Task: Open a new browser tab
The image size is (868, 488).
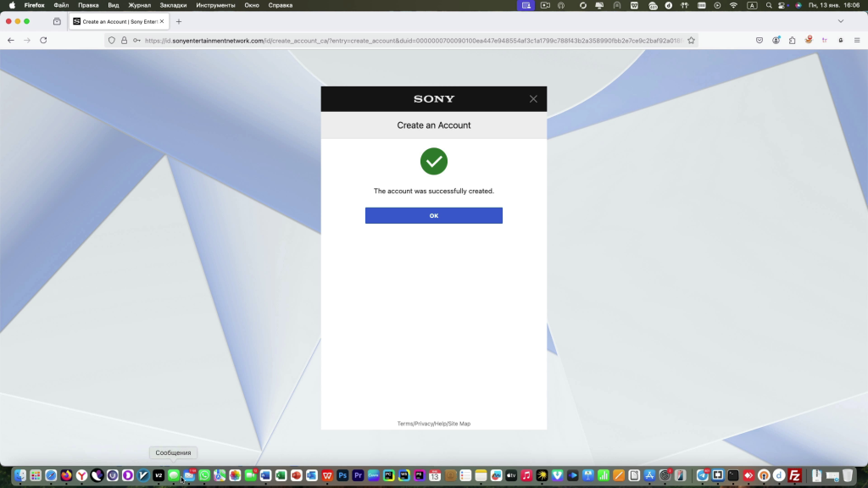Action: click(x=179, y=21)
